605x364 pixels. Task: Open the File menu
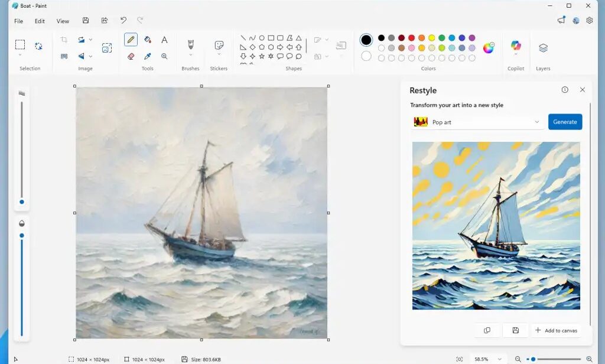[x=18, y=21]
